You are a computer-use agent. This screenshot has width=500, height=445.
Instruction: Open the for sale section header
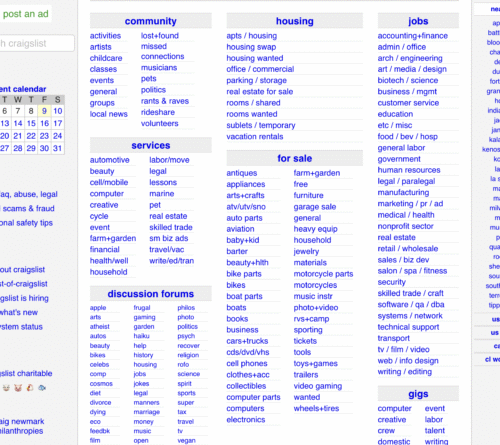point(295,158)
